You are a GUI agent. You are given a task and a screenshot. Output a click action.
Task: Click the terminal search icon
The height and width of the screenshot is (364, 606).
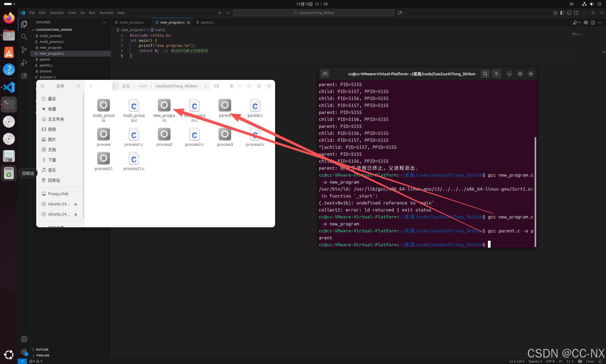click(485, 74)
